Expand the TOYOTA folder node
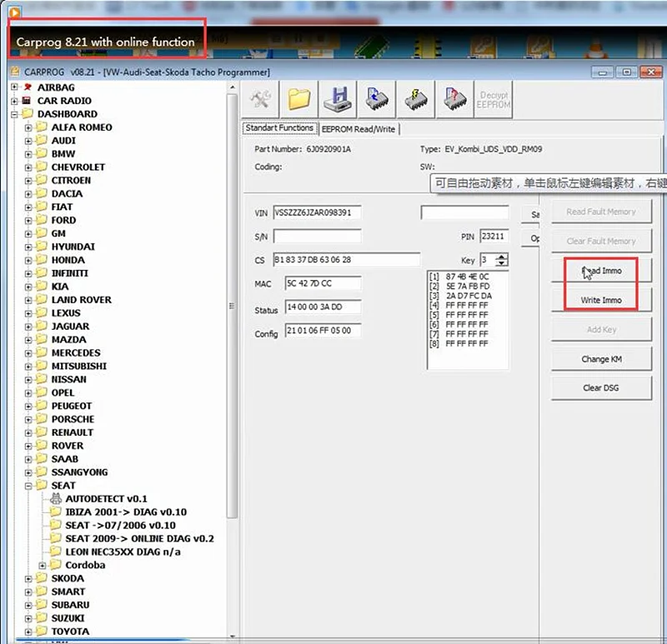Viewport: 667px width, 644px height. 28,632
